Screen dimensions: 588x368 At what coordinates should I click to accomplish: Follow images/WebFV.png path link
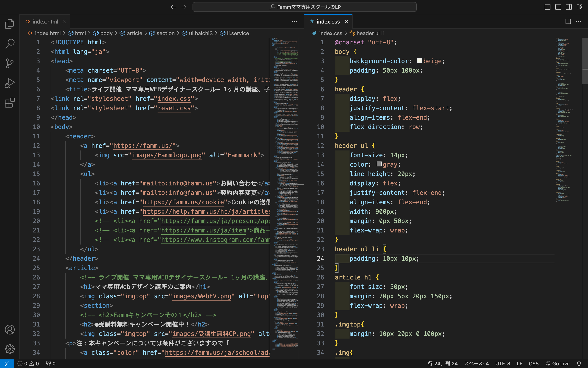click(x=202, y=296)
